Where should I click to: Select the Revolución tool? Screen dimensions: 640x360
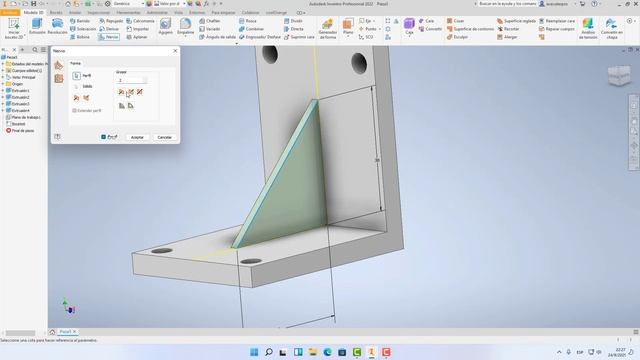click(x=57, y=27)
